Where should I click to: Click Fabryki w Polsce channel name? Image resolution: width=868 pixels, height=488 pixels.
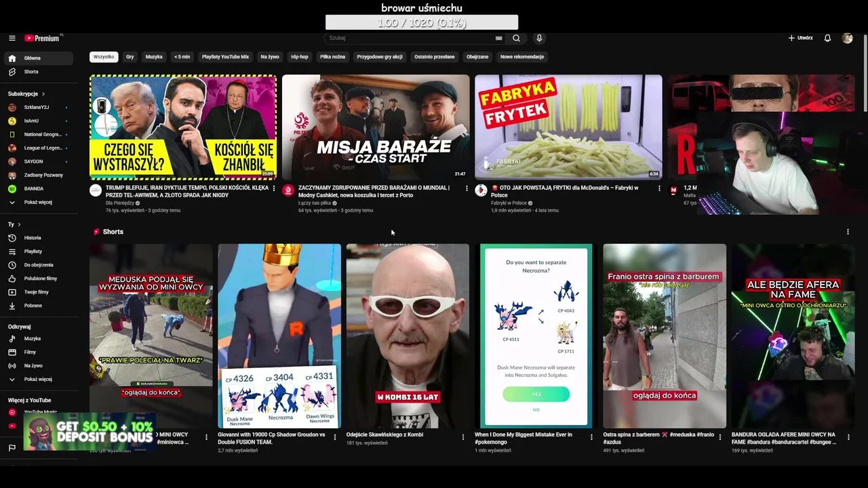click(x=509, y=203)
